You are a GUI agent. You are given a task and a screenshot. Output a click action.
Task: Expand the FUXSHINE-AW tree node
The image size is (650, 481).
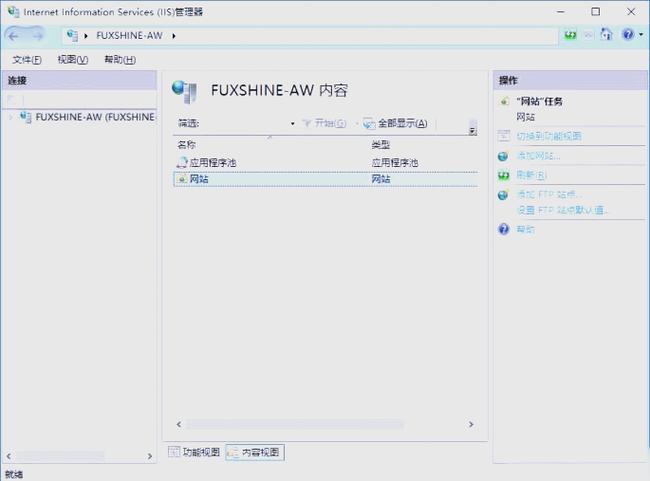(11, 117)
